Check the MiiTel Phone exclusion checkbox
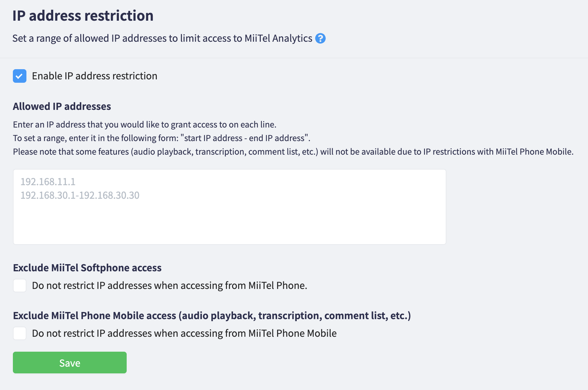Screen dimensions: 588x390 point(20,286)
